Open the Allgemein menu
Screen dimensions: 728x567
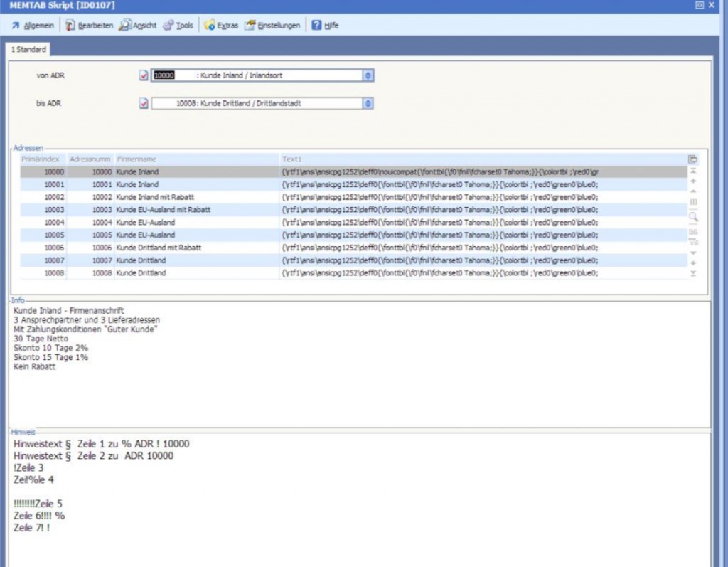(x=33, y=26)
